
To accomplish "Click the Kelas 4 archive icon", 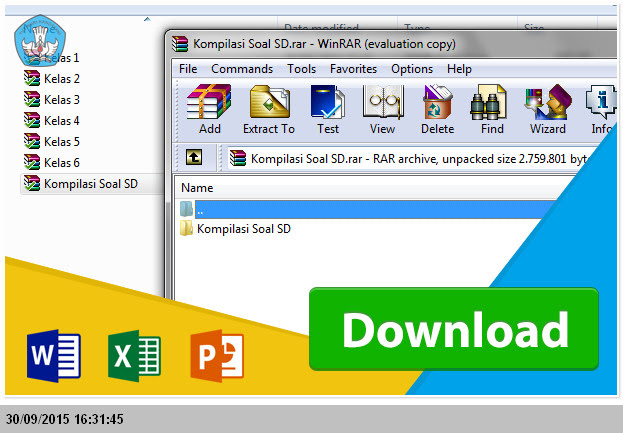I will [x=32, y=120].
